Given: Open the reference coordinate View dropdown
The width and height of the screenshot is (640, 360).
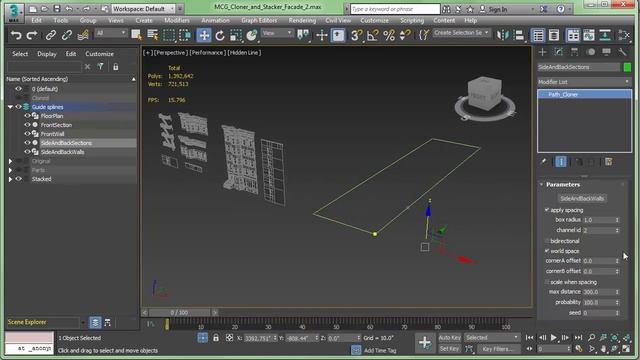Looking at the screenshot, I should (x=277, y=33).
